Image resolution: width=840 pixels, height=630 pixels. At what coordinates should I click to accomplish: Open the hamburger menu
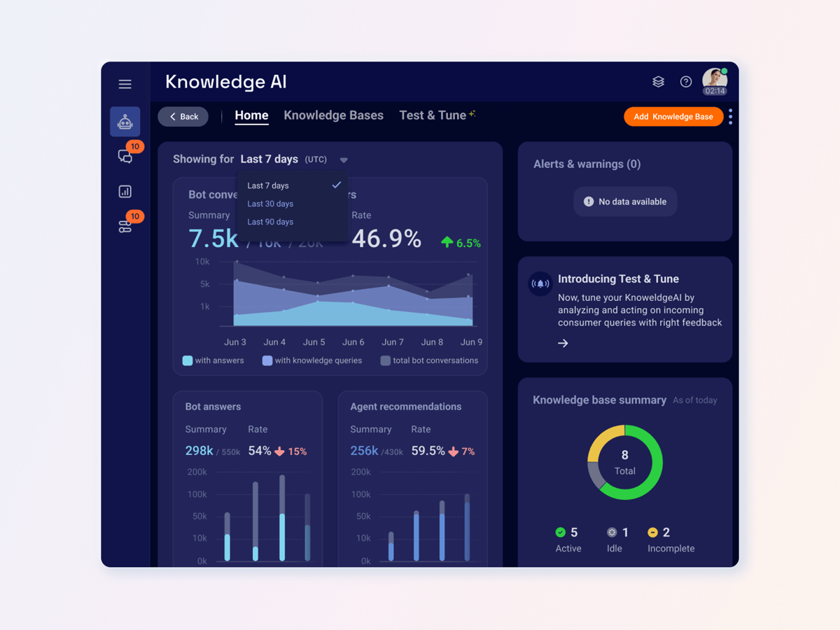click(x=125, y=84)
